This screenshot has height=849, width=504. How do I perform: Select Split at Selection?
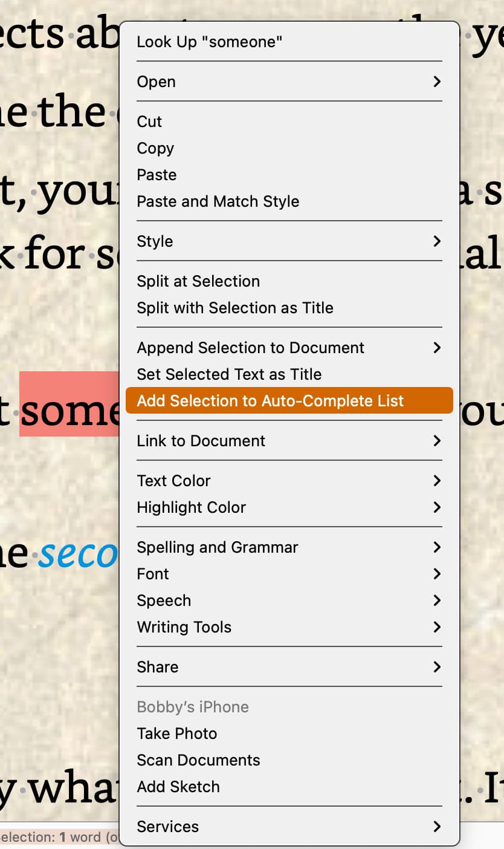(289, 281)
